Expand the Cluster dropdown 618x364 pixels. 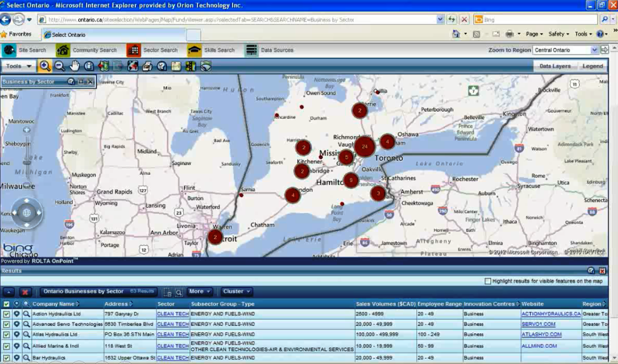(x=237, y=292)
